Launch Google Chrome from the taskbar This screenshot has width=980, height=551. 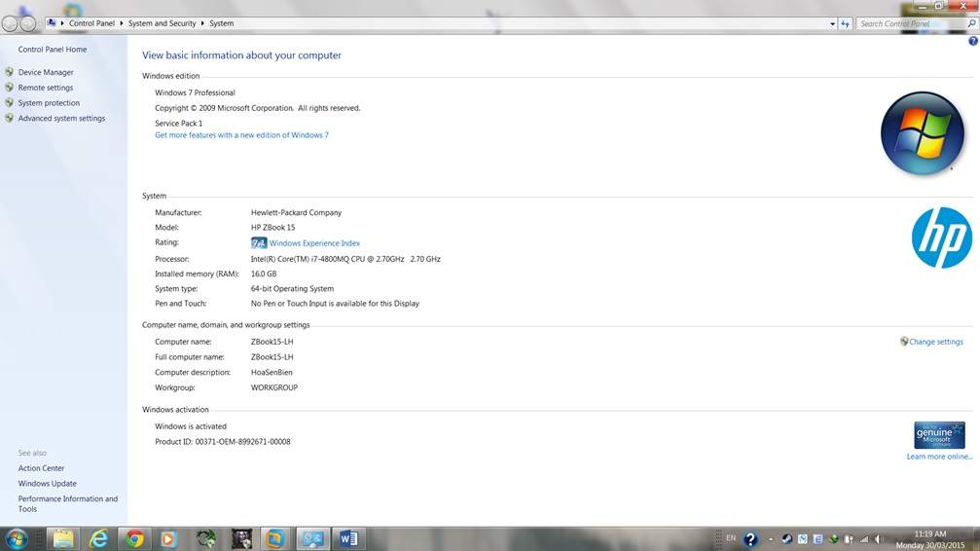coord(133,538)
